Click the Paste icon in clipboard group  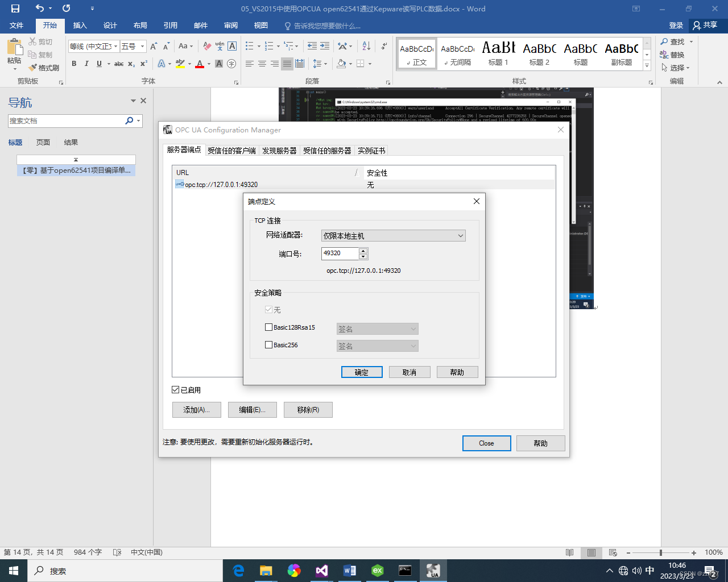click(14, 48)
